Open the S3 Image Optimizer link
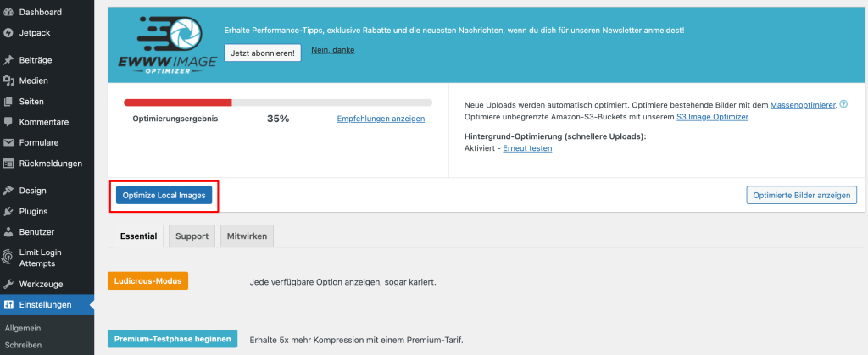This screenshot has width=868, height=355. (x=713, y=117)
